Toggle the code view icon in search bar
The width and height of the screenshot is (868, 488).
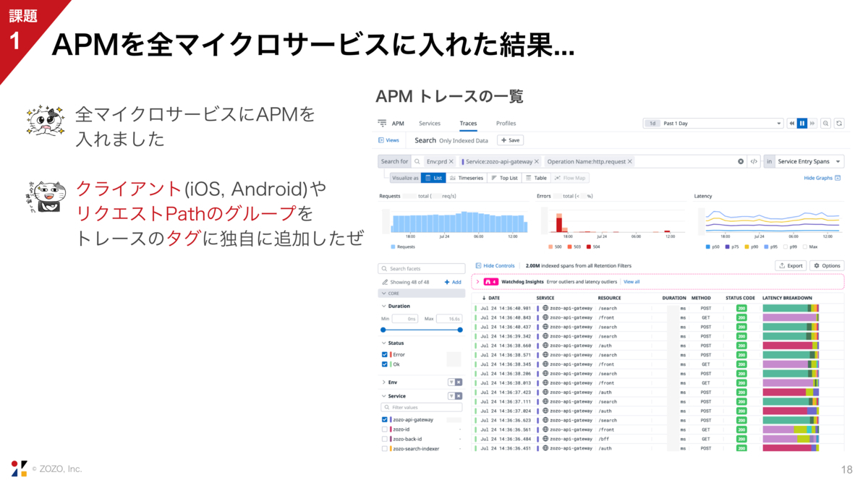tap(754, 162)
